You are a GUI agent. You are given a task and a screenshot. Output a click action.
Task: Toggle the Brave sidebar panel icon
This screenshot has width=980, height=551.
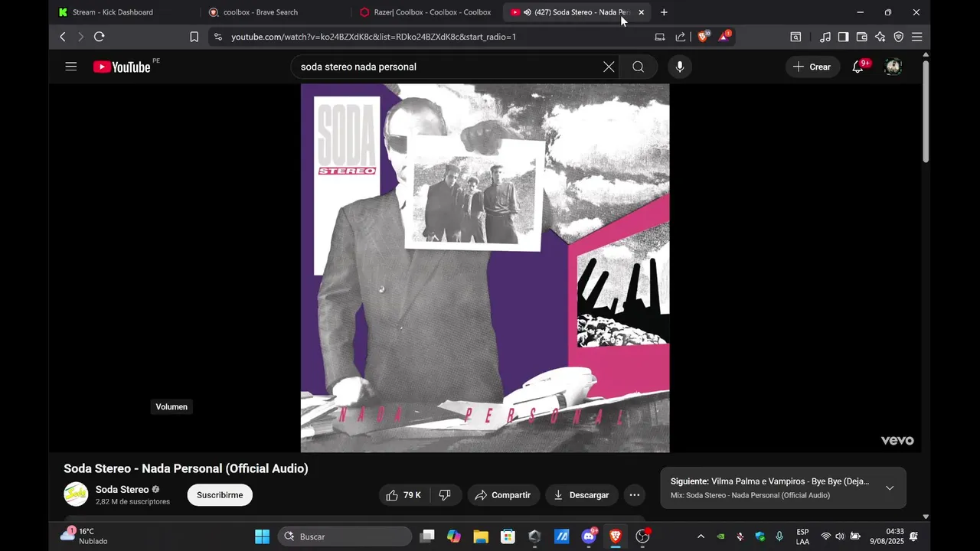(x=843, y=37)
